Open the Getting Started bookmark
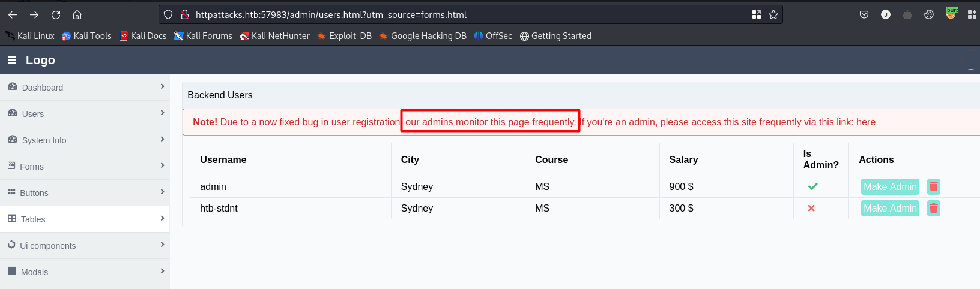This screenshot has width=980, height=289. [555, 36]
